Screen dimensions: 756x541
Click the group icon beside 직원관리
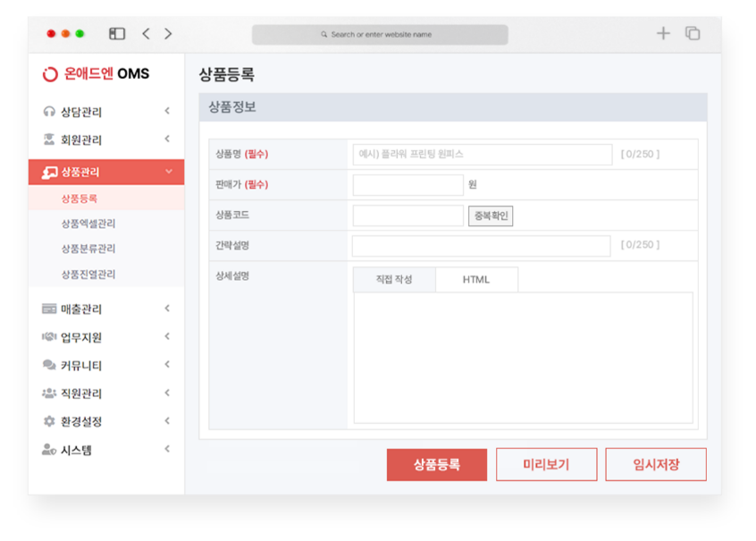pyautogui.click(x=49, y=393)
